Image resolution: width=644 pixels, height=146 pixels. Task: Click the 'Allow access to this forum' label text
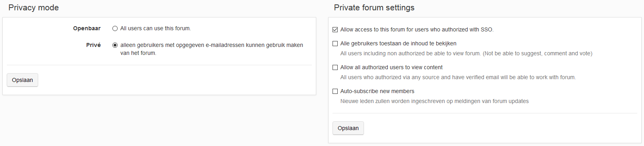(417, 29)
